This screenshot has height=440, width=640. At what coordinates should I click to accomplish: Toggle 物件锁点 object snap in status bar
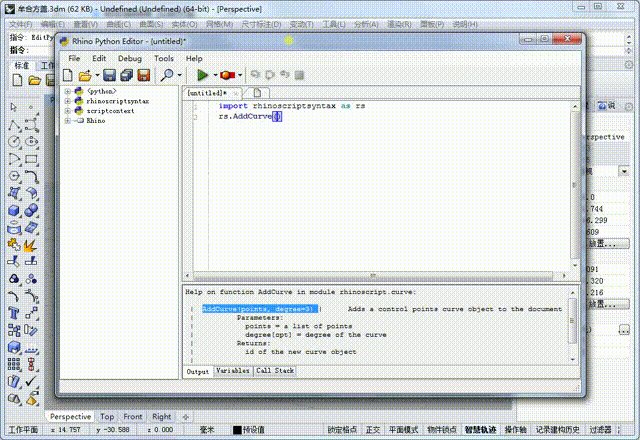click(442, 429)
